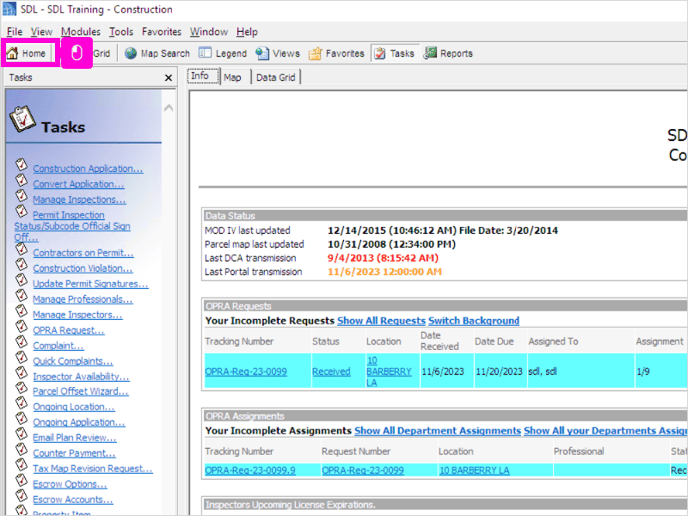This screenshot has height=516, width=688.
Task: Click Show All Department Assignments link
Action: (437, 430)
